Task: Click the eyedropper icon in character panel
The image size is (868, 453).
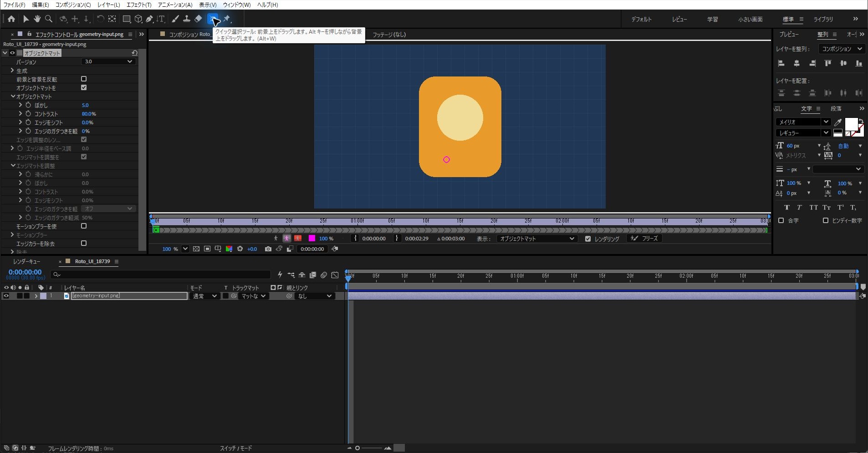Action: [x=837, y=122]
